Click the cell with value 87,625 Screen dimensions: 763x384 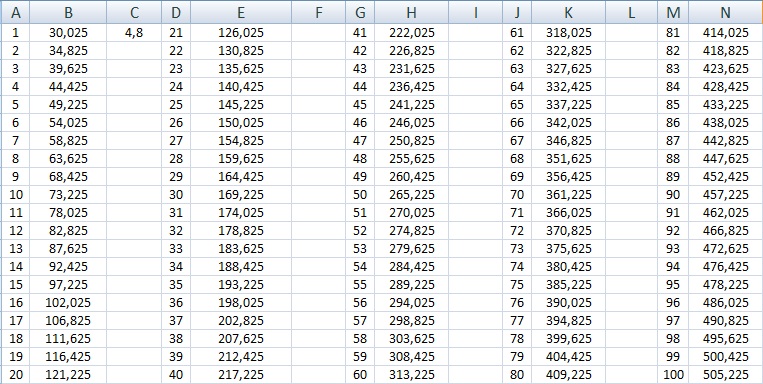(x=68, y=249)
